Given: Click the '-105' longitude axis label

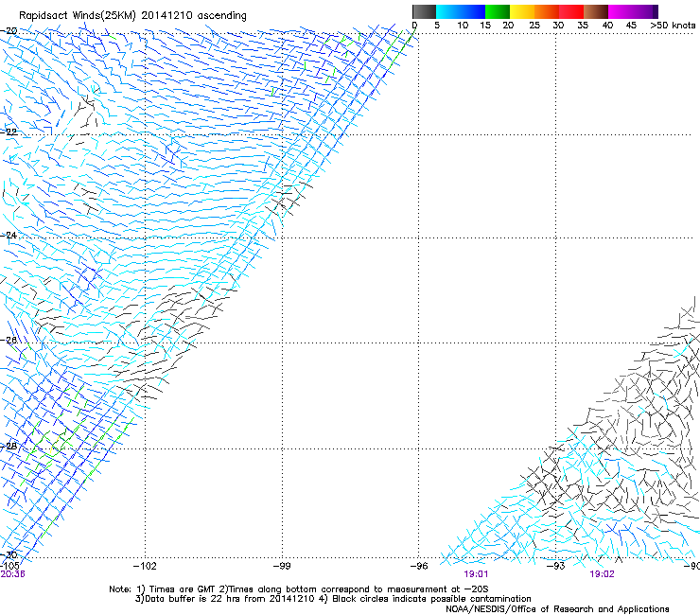Looking at the screenshot, I should [9, 566].
